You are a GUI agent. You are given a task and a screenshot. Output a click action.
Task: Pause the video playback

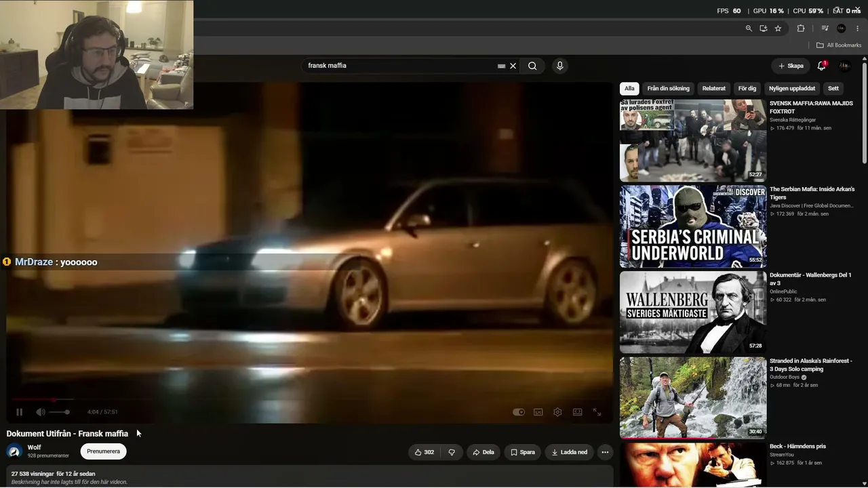[19, 411]
